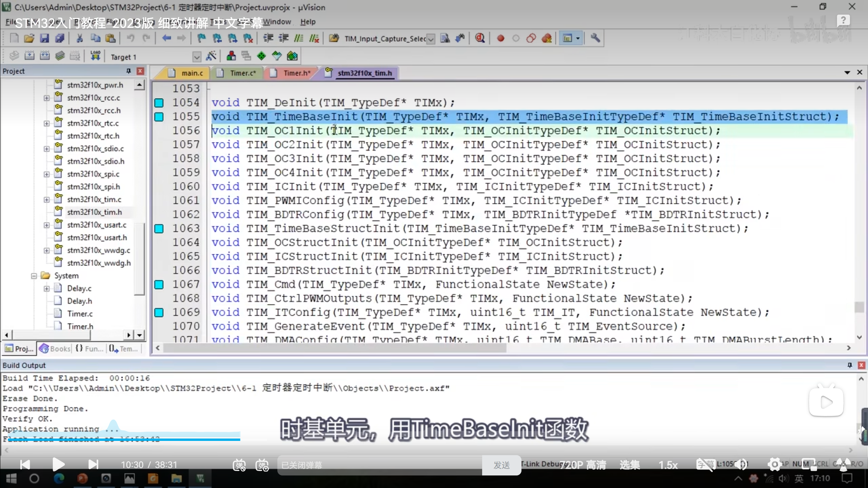Toggle video subtitles button

705,465
